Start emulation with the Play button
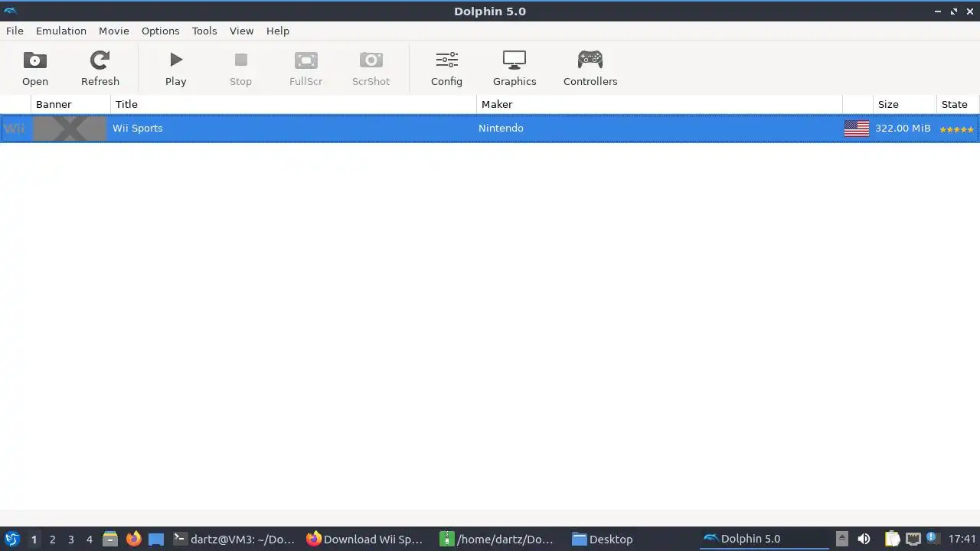Screen dimensions: 980x551 [176, 68]
